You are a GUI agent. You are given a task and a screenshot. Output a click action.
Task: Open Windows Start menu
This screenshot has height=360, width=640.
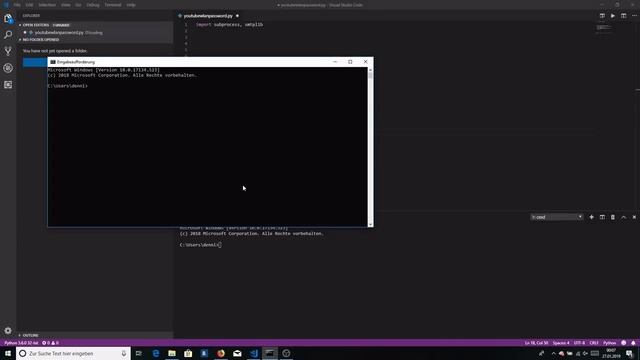pyautogui.click(x=8, y=353)
